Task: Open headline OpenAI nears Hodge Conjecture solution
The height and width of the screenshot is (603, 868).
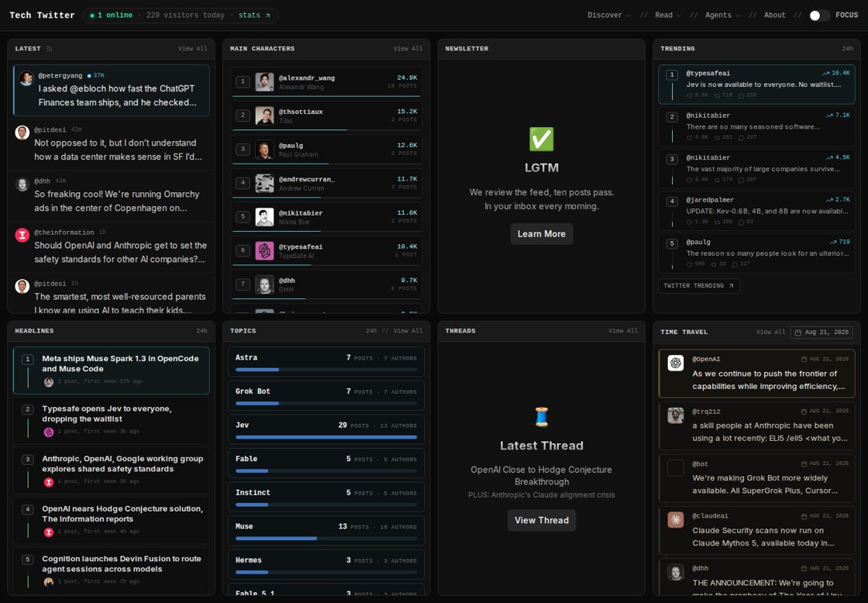Action: point(112,521)
